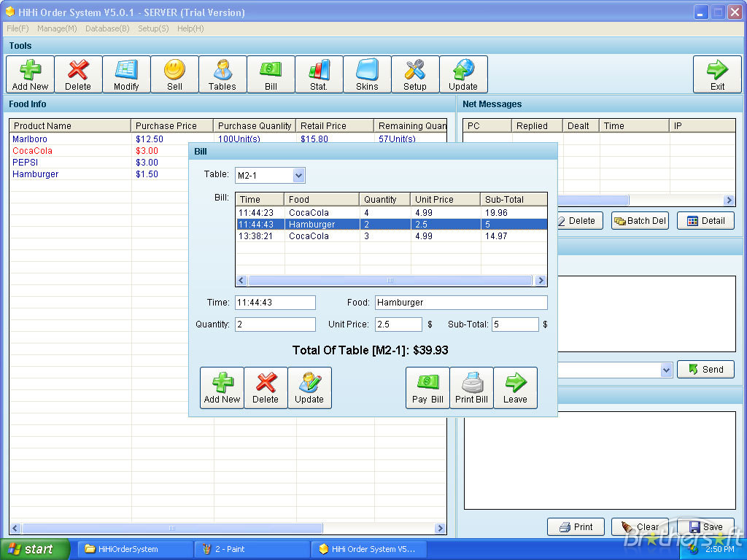The height and width of the screenshot is (560, 747).
Task: Click right arrow of Net Messages scrollbar
Action: pos(729,200)
